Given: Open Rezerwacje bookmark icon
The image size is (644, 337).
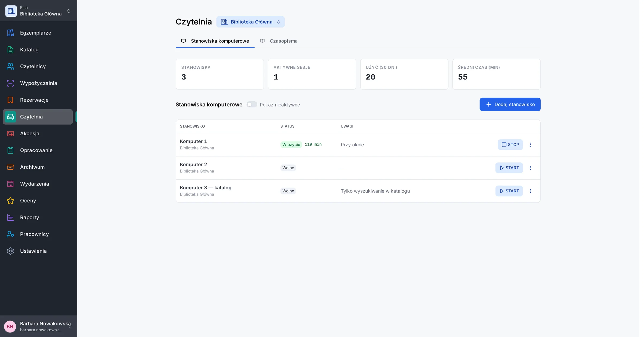Looking at the screenshot, I should [10, 100].
